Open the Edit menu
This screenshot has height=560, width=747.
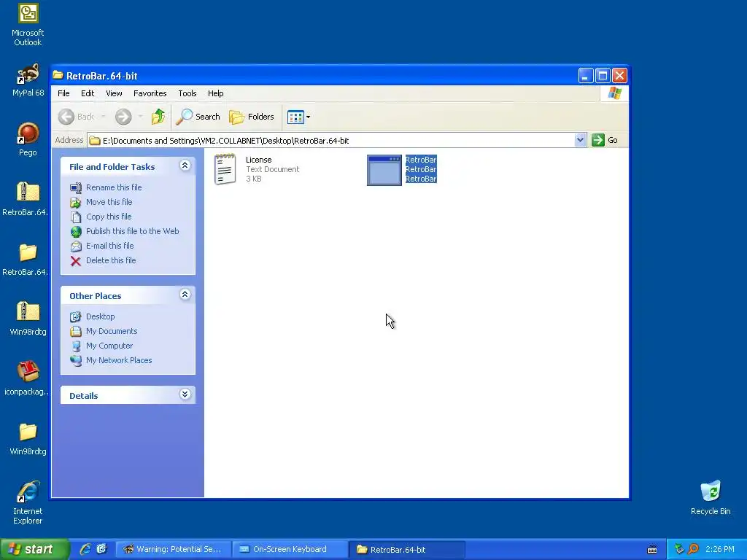click(x=88, y=93)
